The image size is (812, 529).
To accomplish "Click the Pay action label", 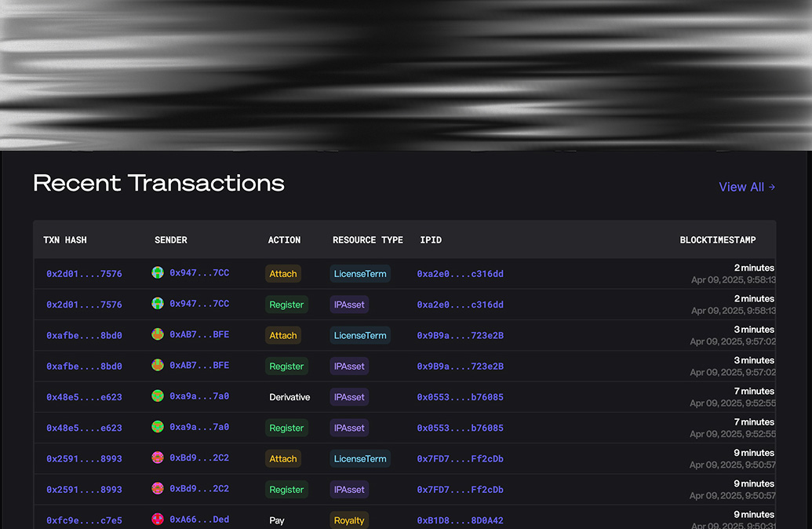I will coord(277,520).
